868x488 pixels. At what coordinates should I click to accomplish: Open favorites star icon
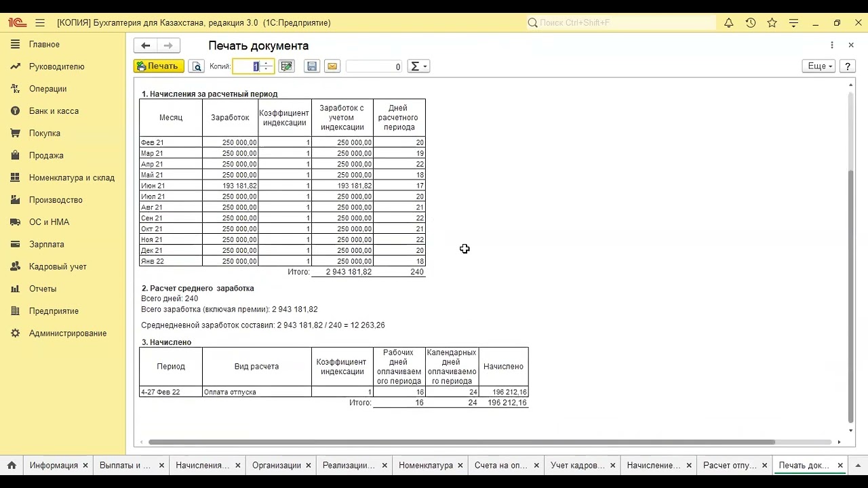point(772,22)
